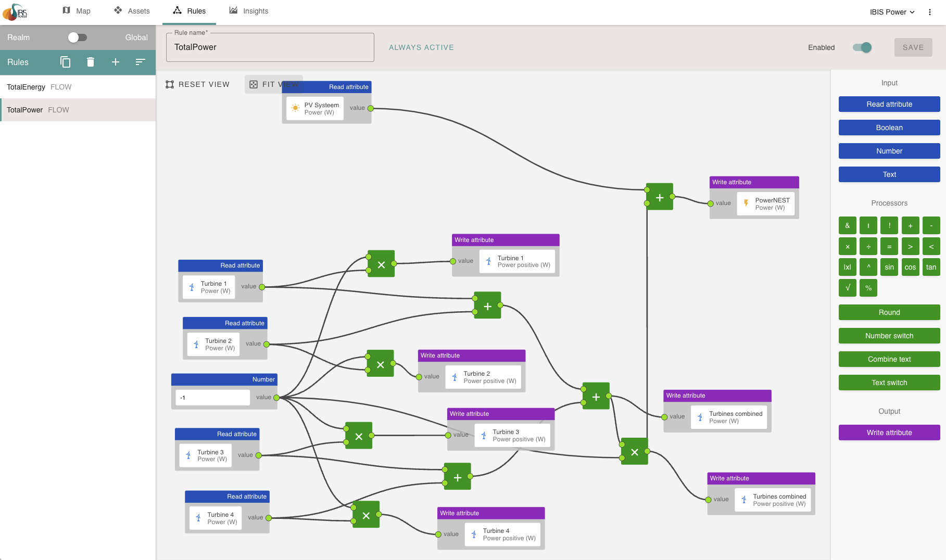The height and width of the screenshot is (560, 946).
Task: Add the sin processor
Action: click(889, 267)
